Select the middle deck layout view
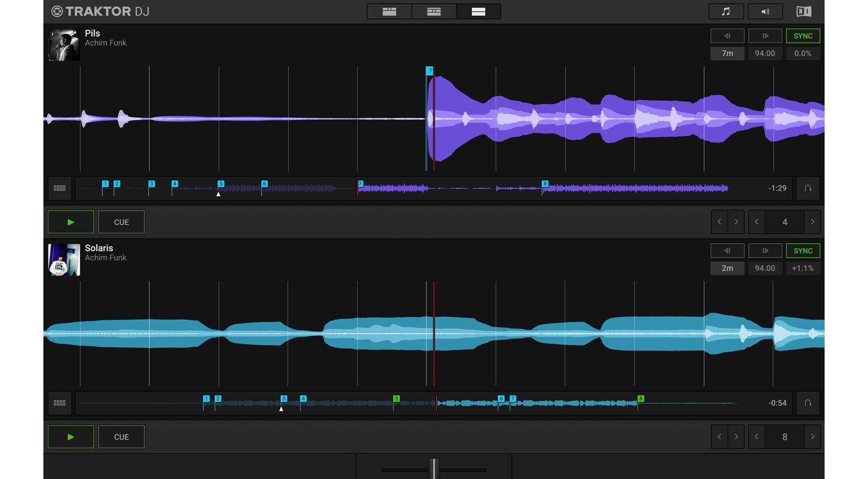868x479 pixels. click(x=434, y=11)
